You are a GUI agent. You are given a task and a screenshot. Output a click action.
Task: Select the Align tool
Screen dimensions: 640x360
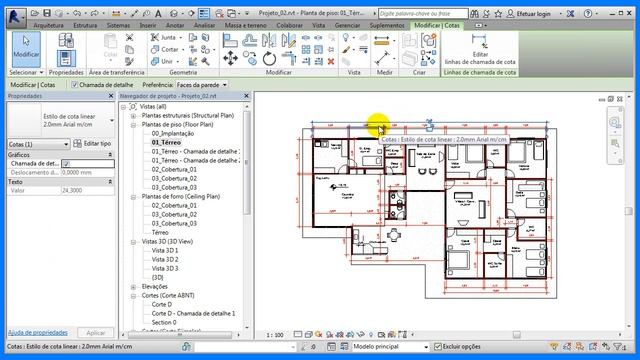pos(230,40)
